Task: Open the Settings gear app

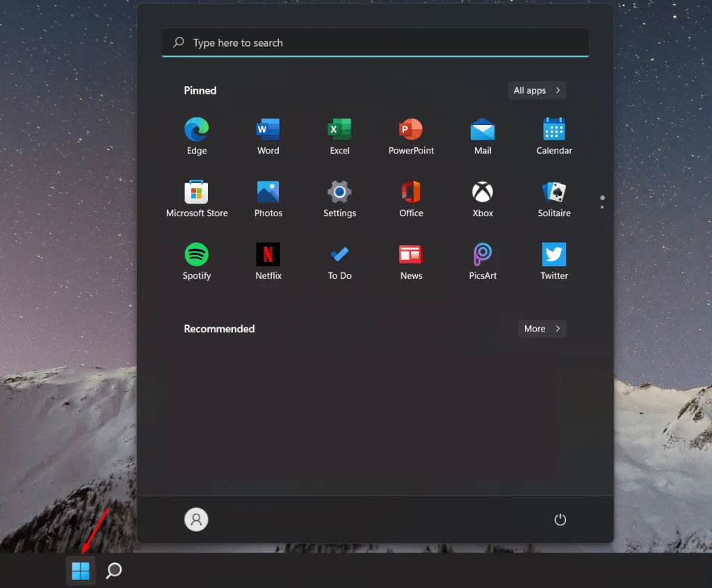Action: (x=339, y=198)
